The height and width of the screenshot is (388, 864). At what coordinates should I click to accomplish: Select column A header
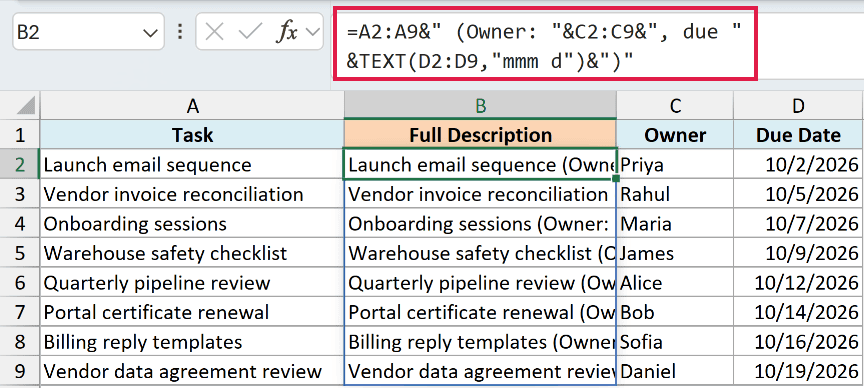tap(192, 106)
